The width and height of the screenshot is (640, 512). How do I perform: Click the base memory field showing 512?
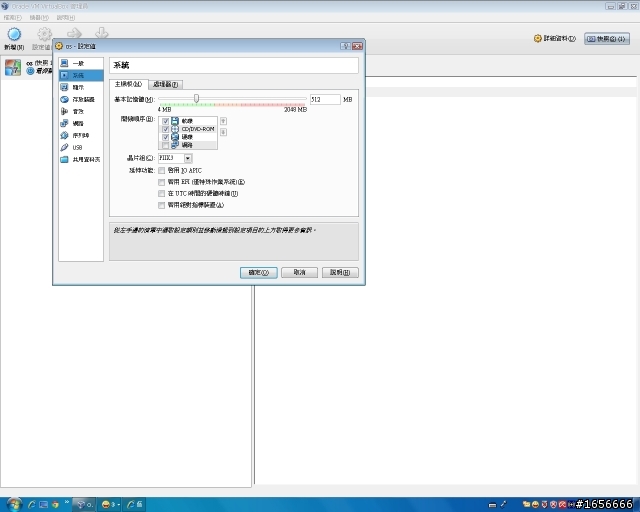coord(325,99)
